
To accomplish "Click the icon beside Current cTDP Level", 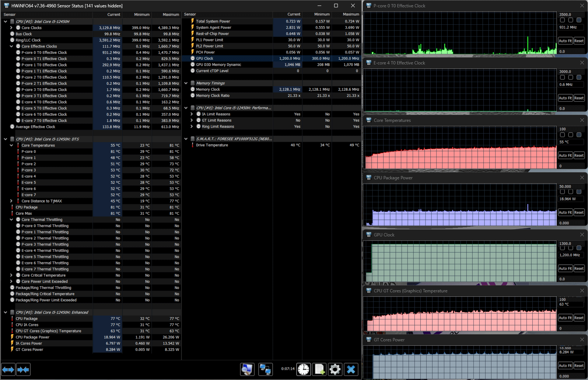I will (192, 71).
